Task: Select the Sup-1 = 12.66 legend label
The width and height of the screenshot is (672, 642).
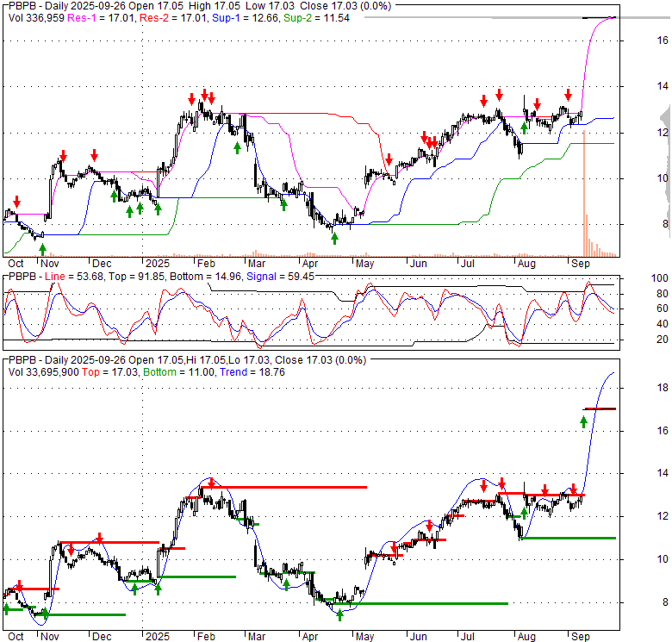Action: (x=245, y=18)
